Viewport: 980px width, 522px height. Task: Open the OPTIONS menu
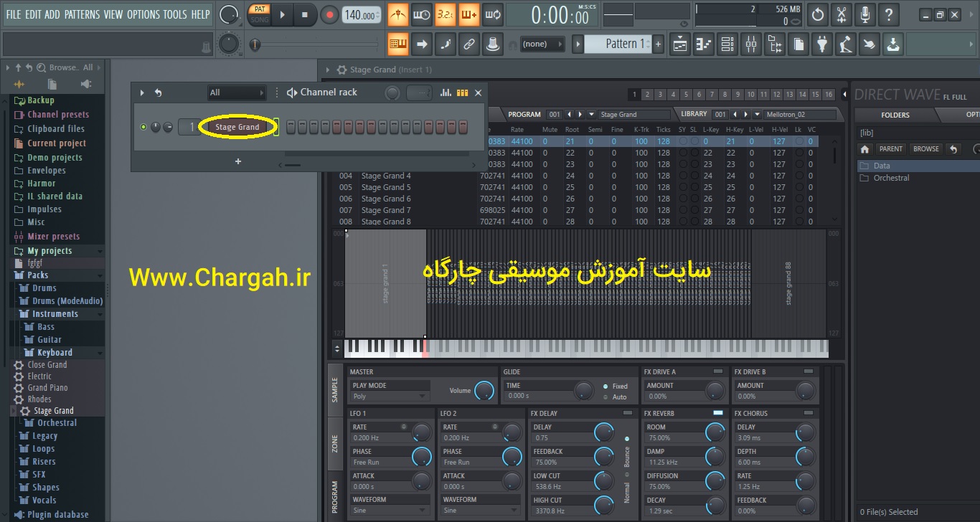pos(143,14)
